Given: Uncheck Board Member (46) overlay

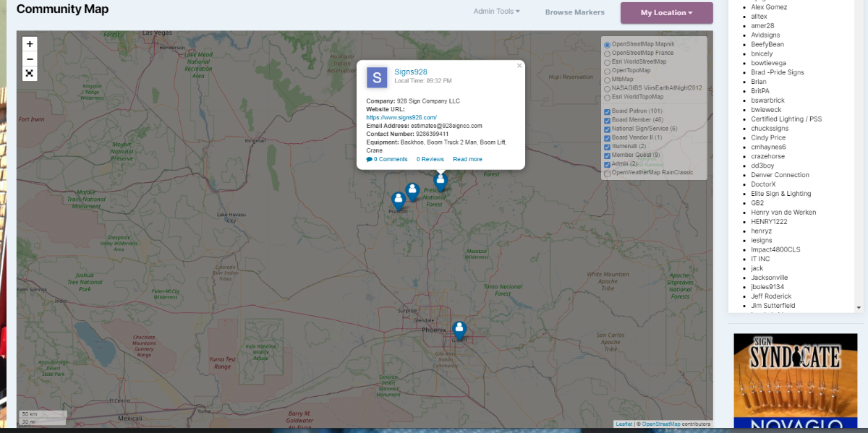Looking at the screenshot, I should pyautogui.click(x=608, y=120).
